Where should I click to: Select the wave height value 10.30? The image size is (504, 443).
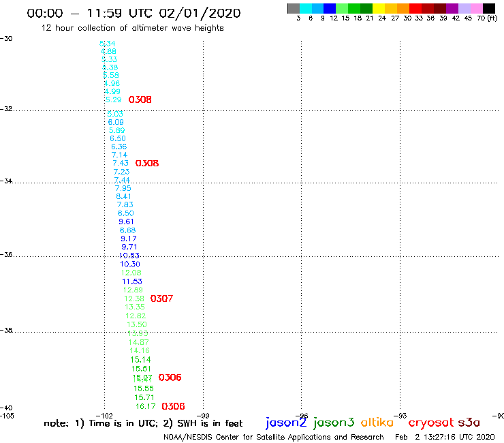tap(130, 264)
